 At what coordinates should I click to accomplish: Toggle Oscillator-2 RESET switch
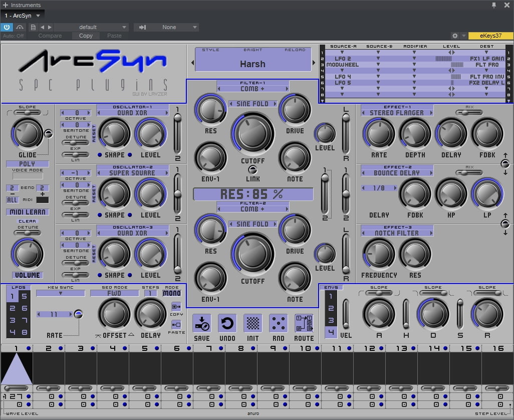click(x=94, y=193)
